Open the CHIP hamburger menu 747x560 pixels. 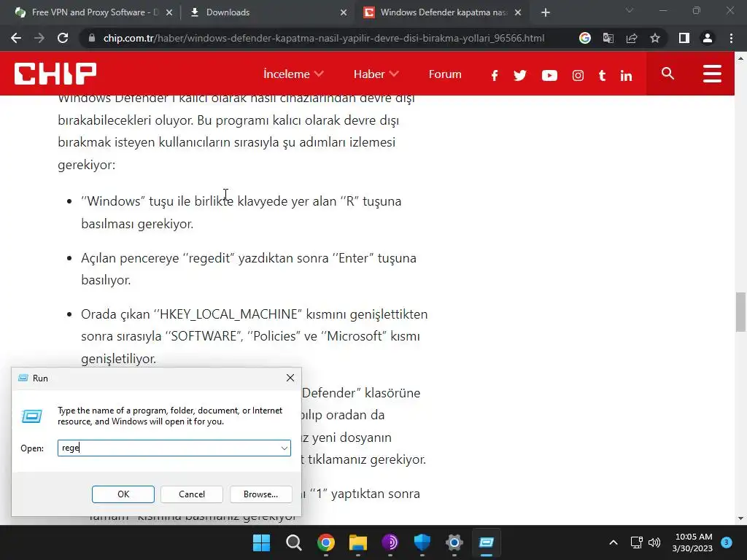coord(712,74)
